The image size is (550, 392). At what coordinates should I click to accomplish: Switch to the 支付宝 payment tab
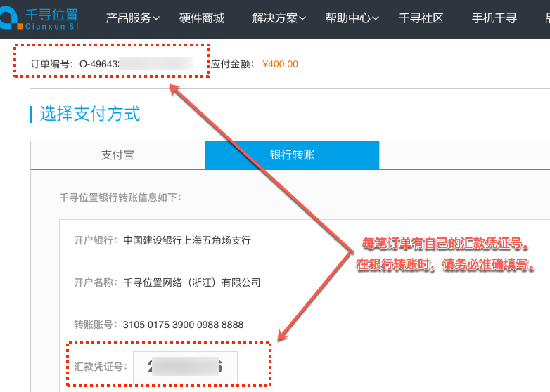click(118, 155)
